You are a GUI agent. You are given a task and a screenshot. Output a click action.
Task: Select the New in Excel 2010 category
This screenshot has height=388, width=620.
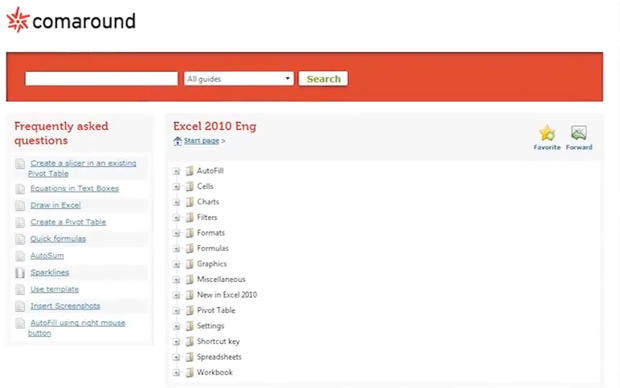[x=227, y=295]
